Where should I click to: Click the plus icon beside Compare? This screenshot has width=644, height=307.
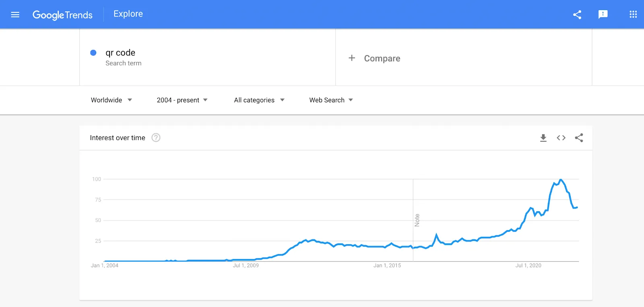click(x=352, y=58)
